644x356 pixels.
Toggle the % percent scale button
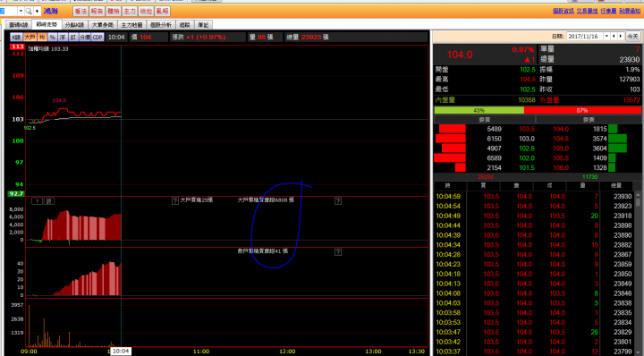pyautogui.click(x=53, y=37)
